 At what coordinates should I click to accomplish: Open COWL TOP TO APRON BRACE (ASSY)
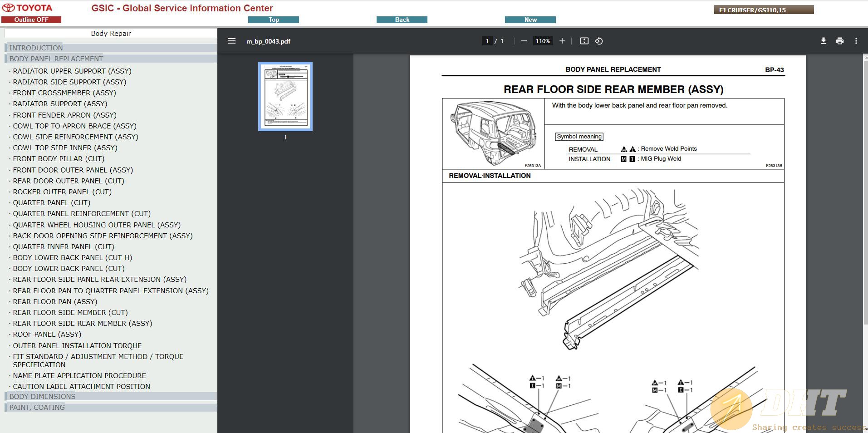(74, 126)
